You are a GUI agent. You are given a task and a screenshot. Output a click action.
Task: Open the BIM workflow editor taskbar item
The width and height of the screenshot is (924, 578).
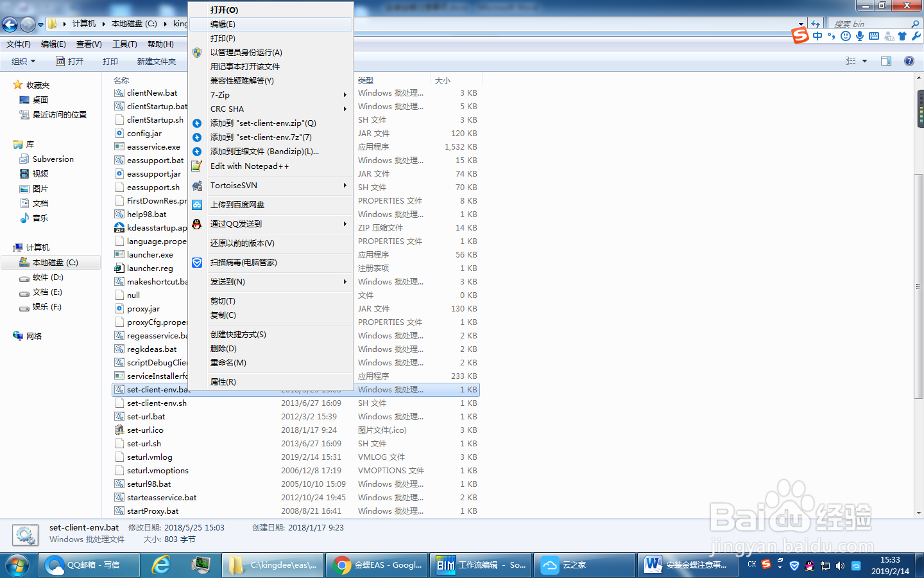click(481, 565)
